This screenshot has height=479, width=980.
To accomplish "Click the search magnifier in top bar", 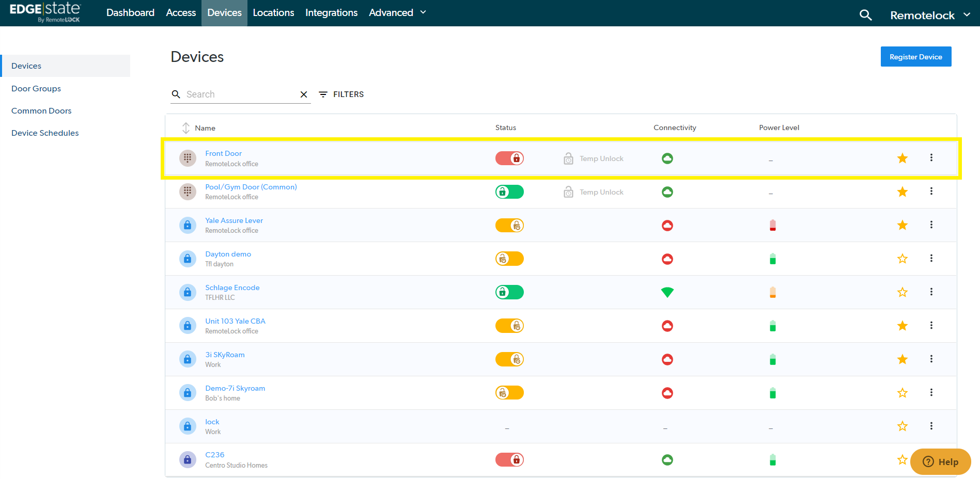I will [x=865, y=15].
